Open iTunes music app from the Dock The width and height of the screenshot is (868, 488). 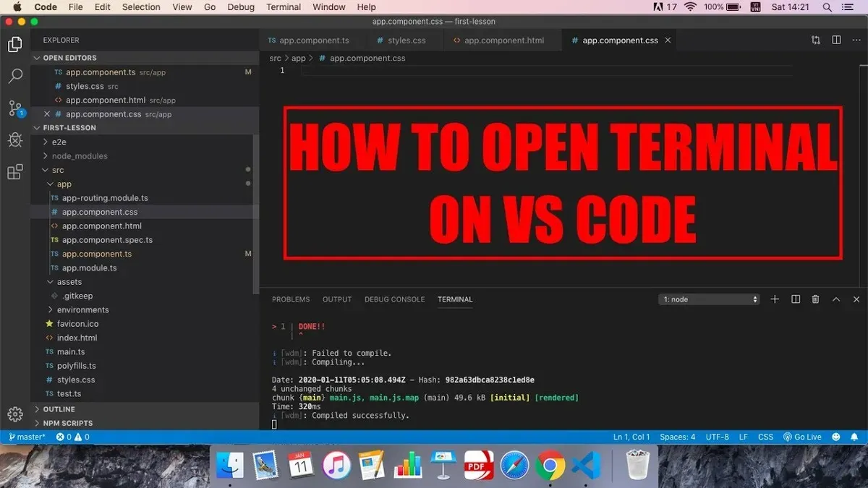click(x=337, y=465)
